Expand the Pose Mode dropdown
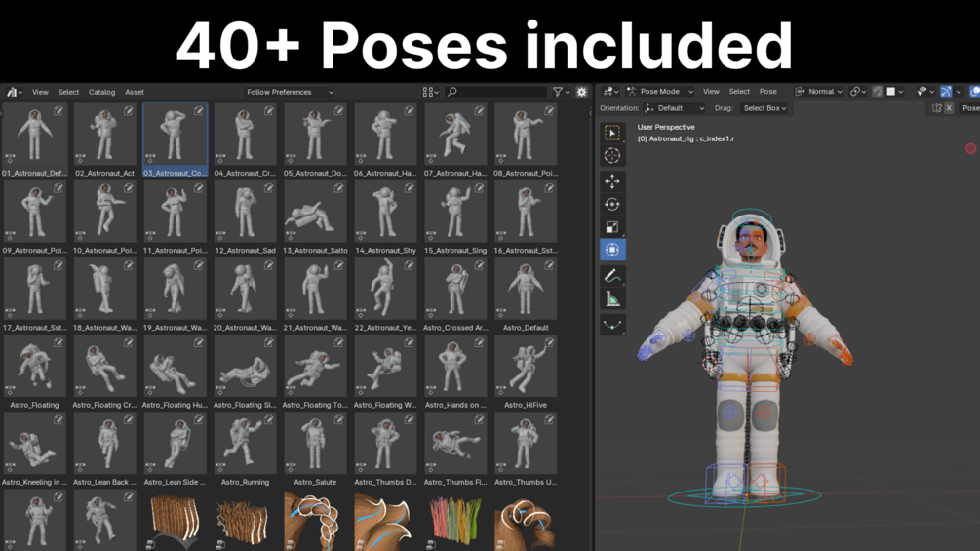The height and width of the screenshot is (551, 980). tap(660, 92)
